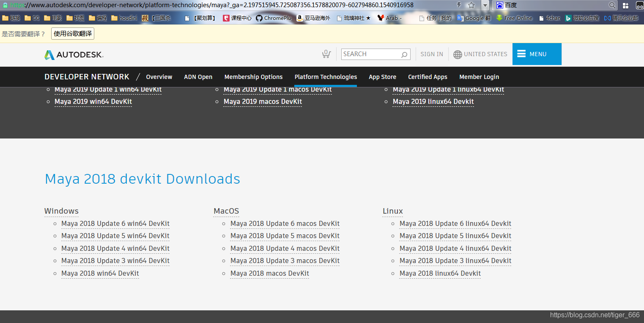Click the 使用谷歌翻译 translate button

point(73,34)
